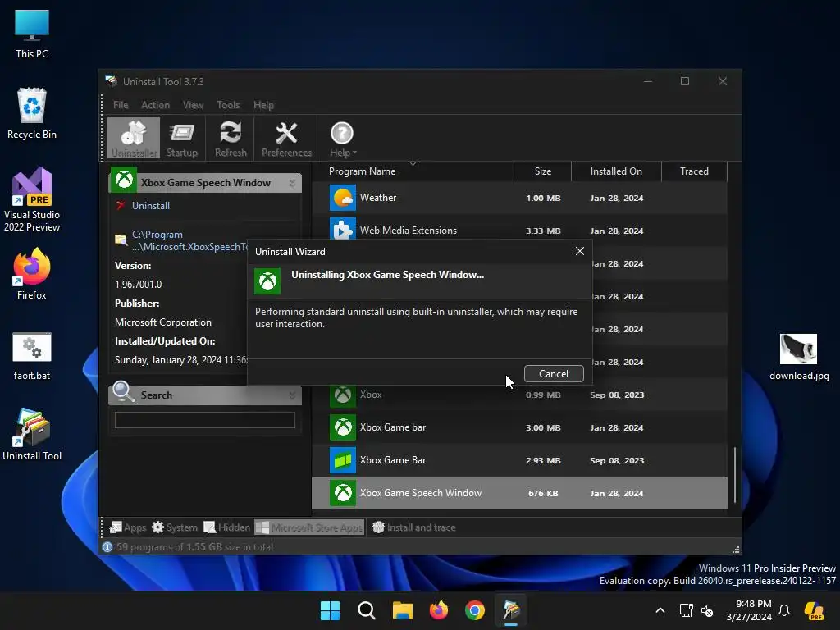The width and height of the screenshot is (840, 630).
Task: Toggle the Hidden filter
Action: [226, 527]
